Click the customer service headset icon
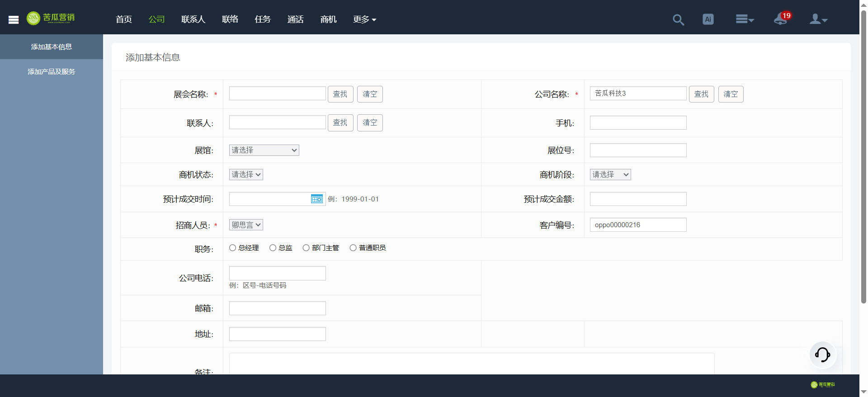The height and width of the screenshot is (397, 868). [x=822, y=355]
